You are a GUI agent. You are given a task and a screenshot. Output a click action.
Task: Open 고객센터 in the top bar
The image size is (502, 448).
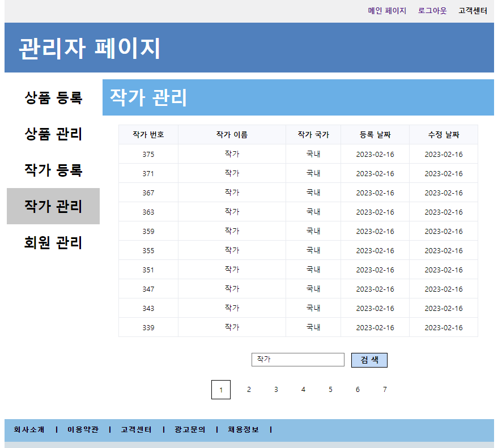point(473,11)
